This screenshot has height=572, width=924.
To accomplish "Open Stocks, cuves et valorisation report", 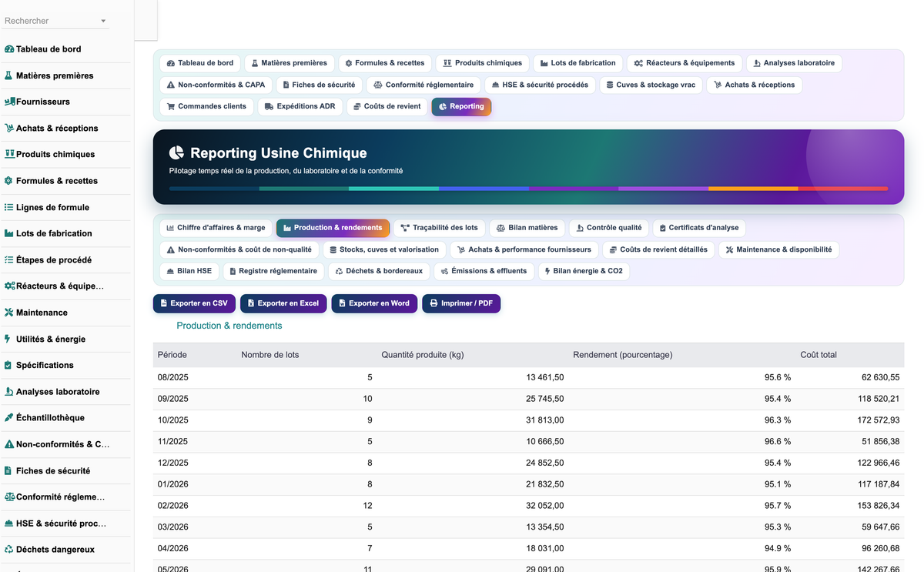I will pyautogui.click(x=383, y=249).
